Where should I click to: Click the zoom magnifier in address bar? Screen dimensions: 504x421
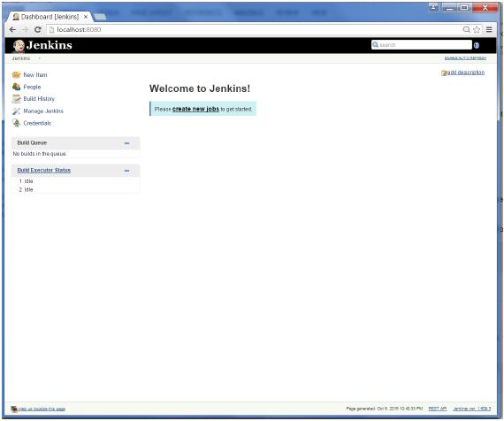tap(466, 29)
